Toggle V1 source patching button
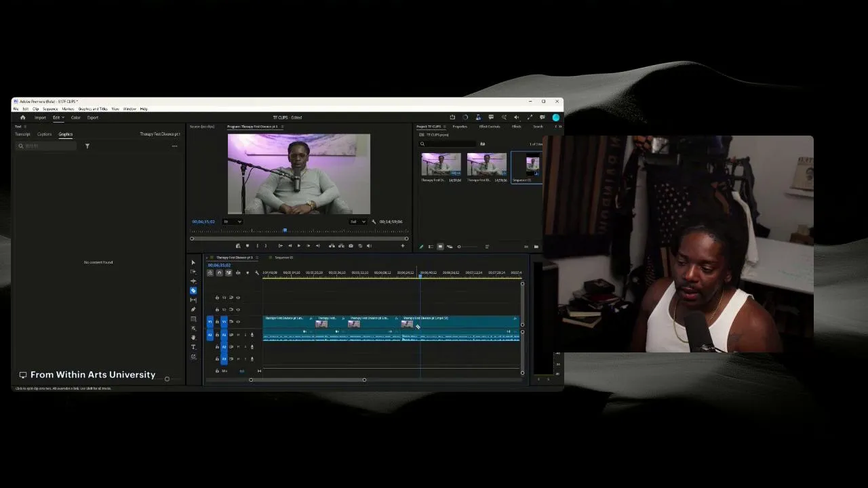This screenshot has height=488, width=868. point(210,321)
